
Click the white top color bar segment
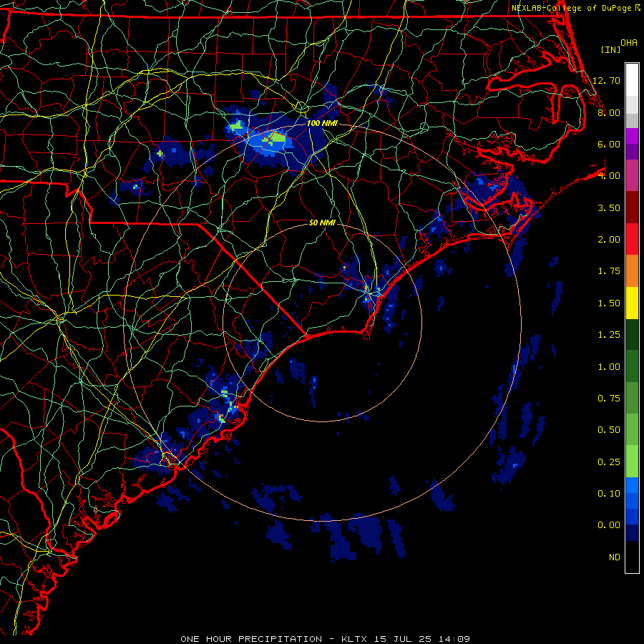pyautogui.click(x=632, y=80)
